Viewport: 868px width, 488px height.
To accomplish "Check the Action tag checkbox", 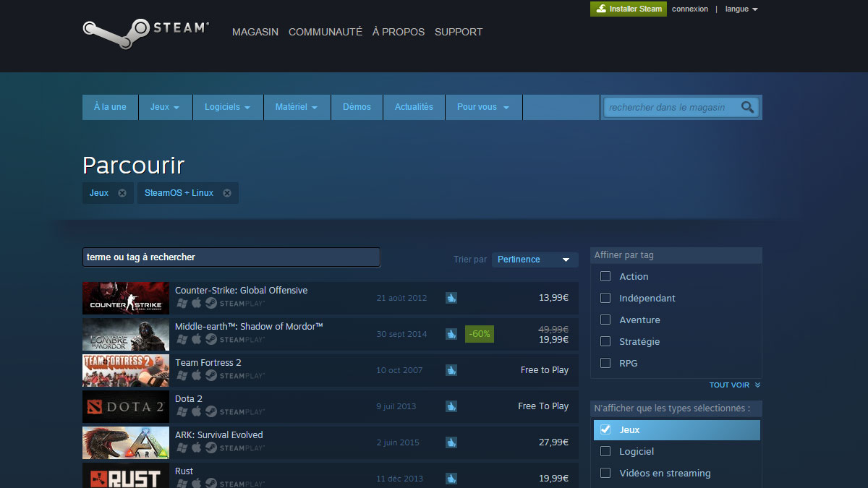I will point(605,276).
